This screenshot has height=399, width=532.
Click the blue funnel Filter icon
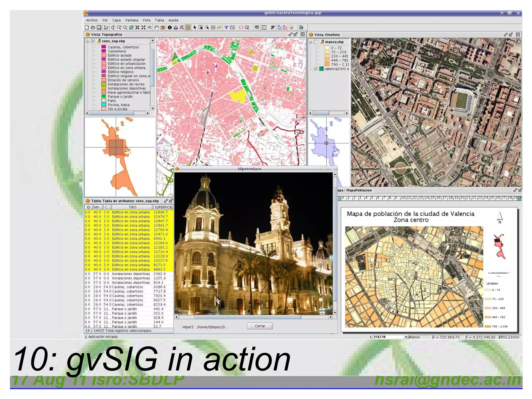click(226, 28)
